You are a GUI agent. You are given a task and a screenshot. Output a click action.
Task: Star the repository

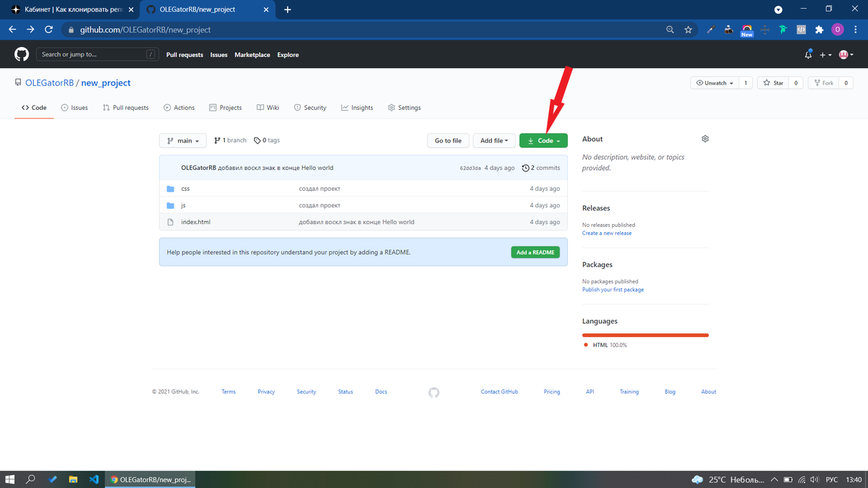773,83
